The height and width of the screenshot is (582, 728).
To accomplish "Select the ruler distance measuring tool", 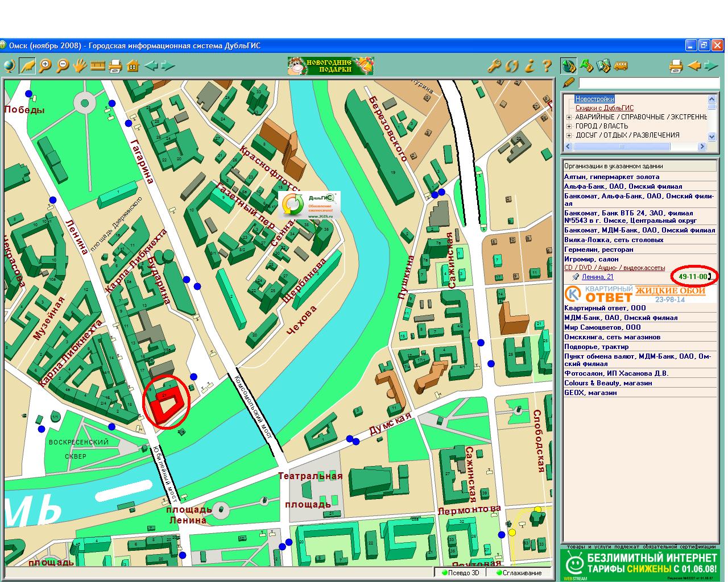I will (x=98, y=66).
